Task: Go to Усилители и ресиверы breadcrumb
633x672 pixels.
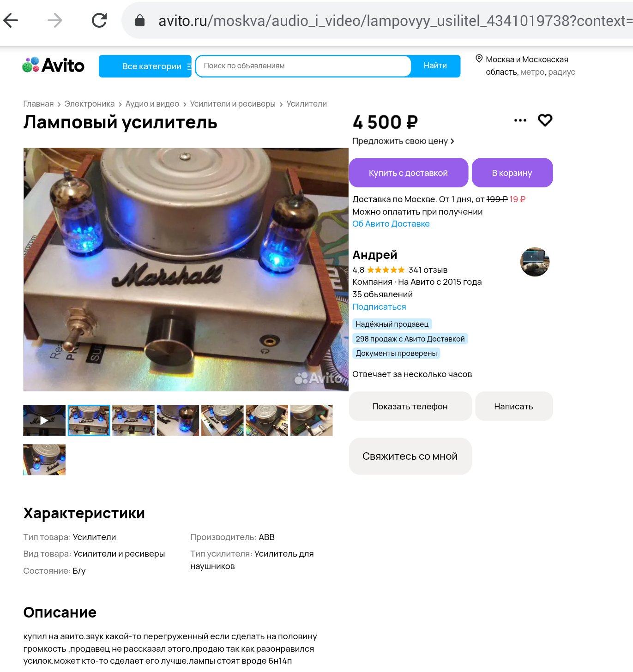Action: [x=233, y=104]
